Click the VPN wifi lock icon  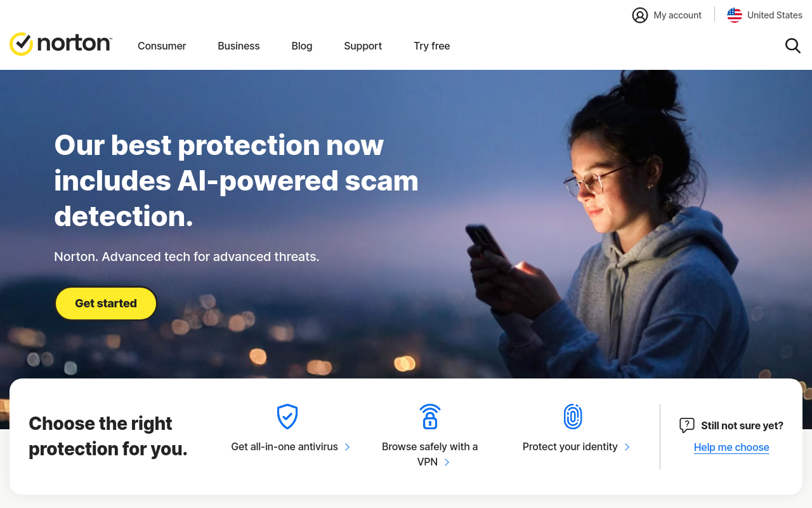pos(430,417)
